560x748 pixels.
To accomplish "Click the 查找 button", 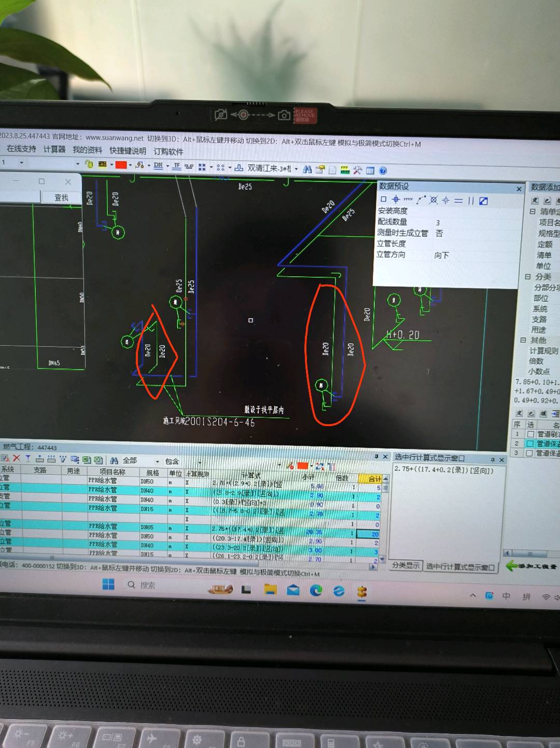I will click(x=61, y=197).
